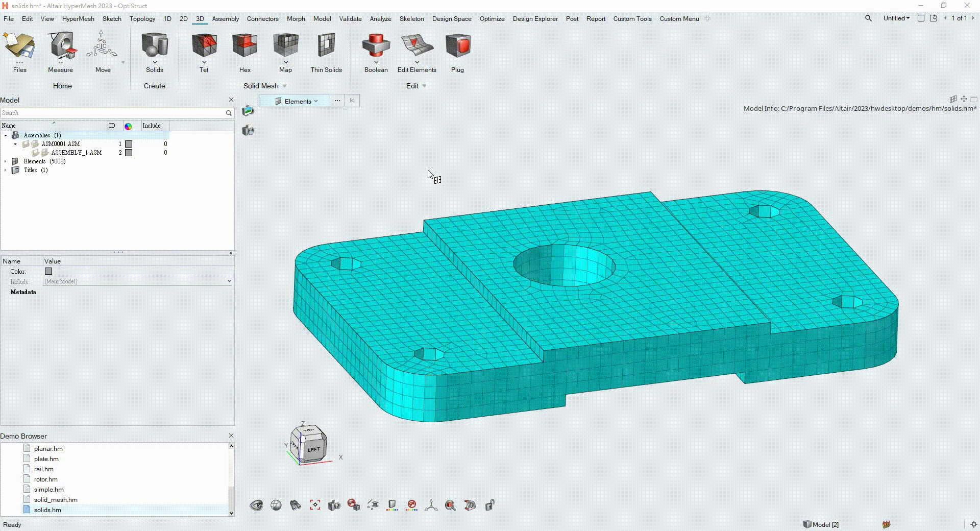The height and width of the screenshot is (531, 980).
Task: Click the Color swatch in properties
Action: (48, 272)
